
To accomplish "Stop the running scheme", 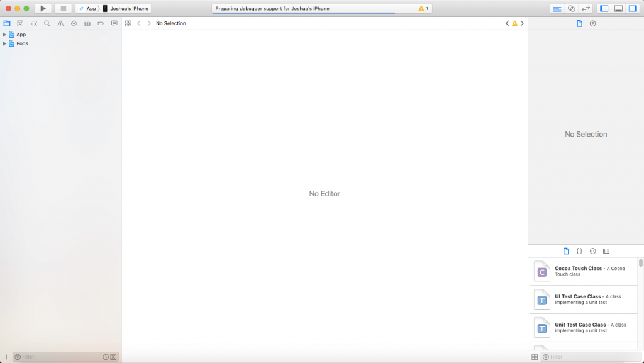I will pos(64,8).
